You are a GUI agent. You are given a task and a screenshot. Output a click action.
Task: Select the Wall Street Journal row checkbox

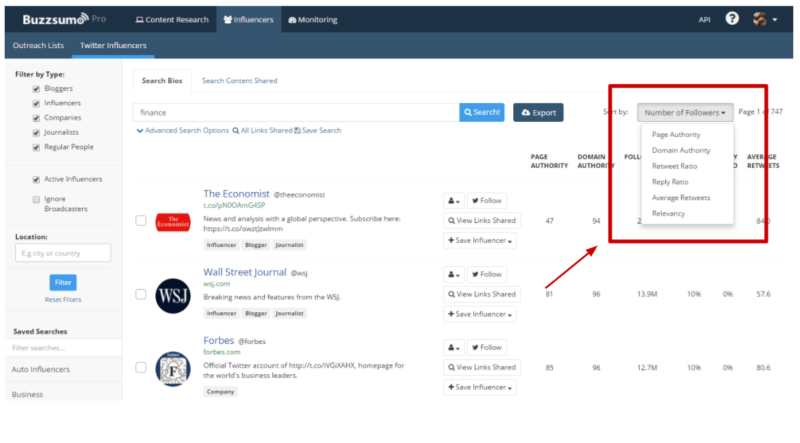coord(141,294)
